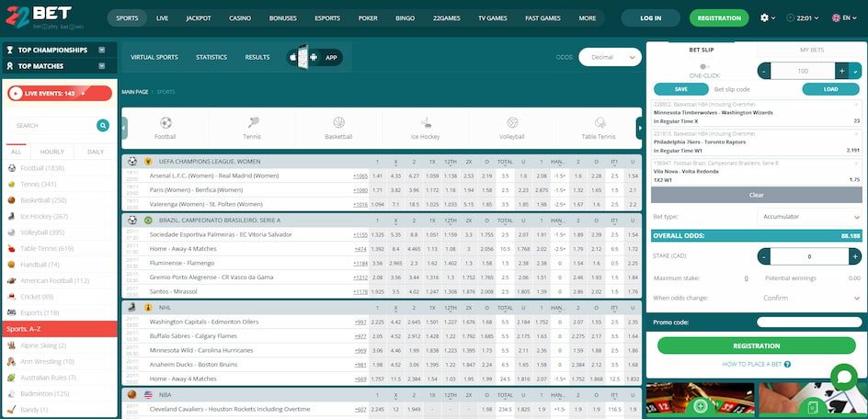Click the Top Championships trophy icon
The height and width of the screenshot is (419, 868).
click(9, 50)
